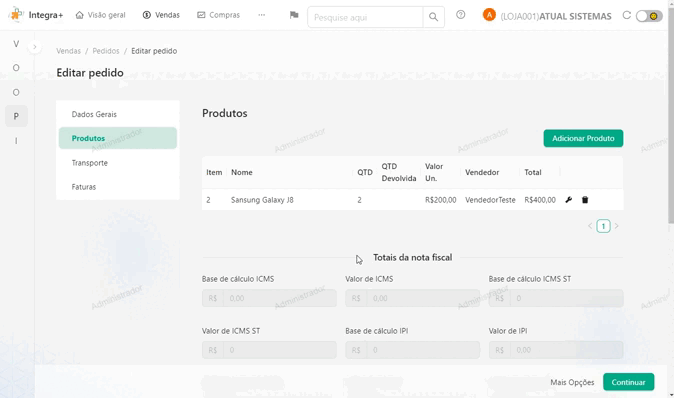The height and width of the screenshot is (398, 674).
Task: Go to previous page arrow
Action: click(x=590, y=226)
